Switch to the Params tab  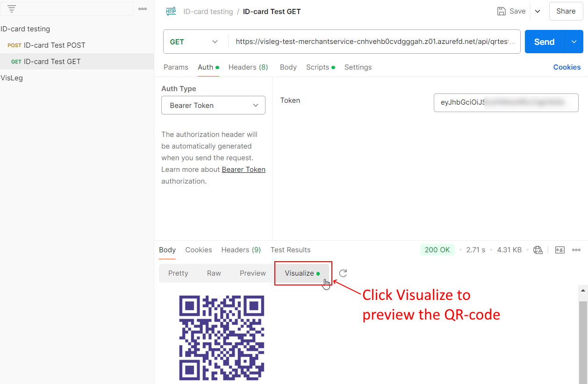tap(176, 67)
